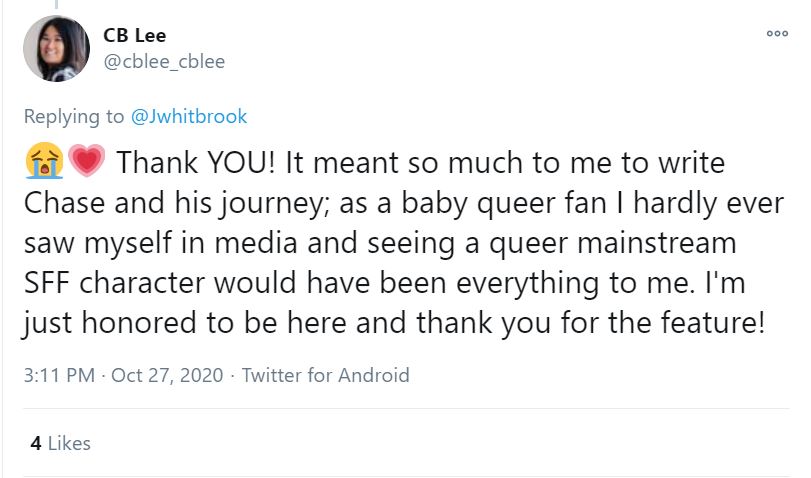Click the number 4 in likes count
This screenshot has width=811, height=478.
(36, 442)
